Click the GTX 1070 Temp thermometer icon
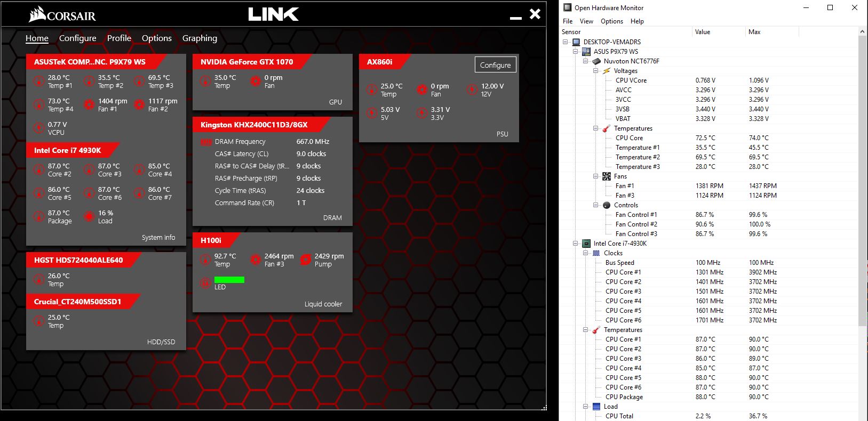The width and height of the screenshot is (868, 421). coord(205,81)
